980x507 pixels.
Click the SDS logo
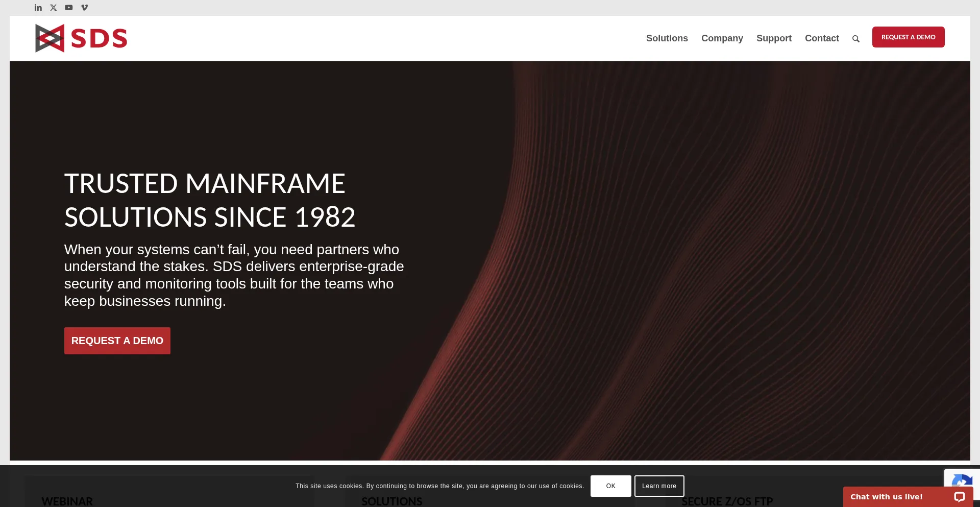click(x=81, y=38)
